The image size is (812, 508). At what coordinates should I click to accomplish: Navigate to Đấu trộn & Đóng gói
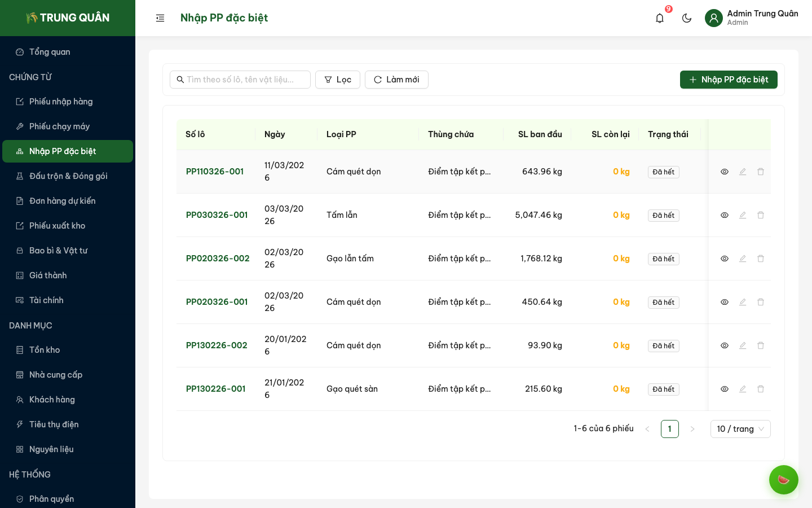tap(68, 176)
